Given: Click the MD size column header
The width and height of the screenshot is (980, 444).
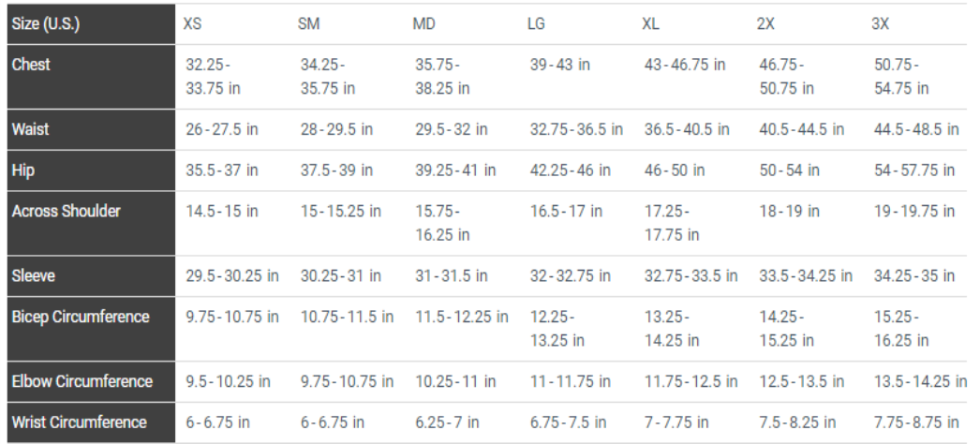Looking at the screenshot, I should (424, 24).
